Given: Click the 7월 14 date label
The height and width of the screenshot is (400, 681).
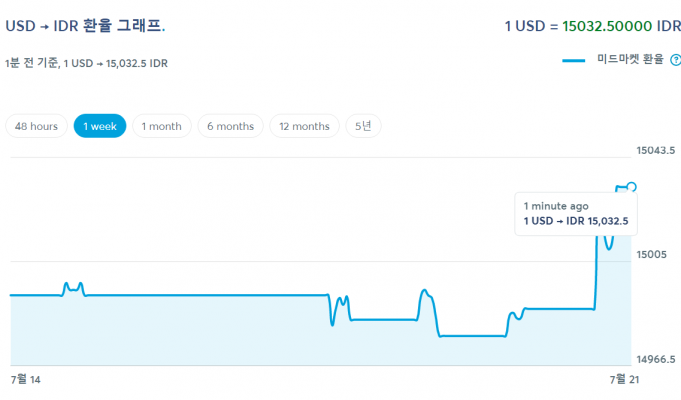Looking at the screenshot, I should tap(26, 379).
